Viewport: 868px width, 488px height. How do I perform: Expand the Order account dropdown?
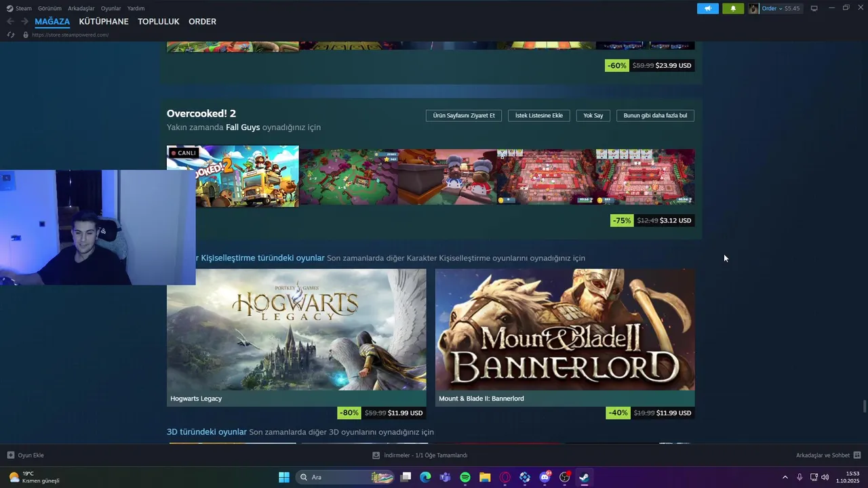pyautogui.click(x=781, y=8)
